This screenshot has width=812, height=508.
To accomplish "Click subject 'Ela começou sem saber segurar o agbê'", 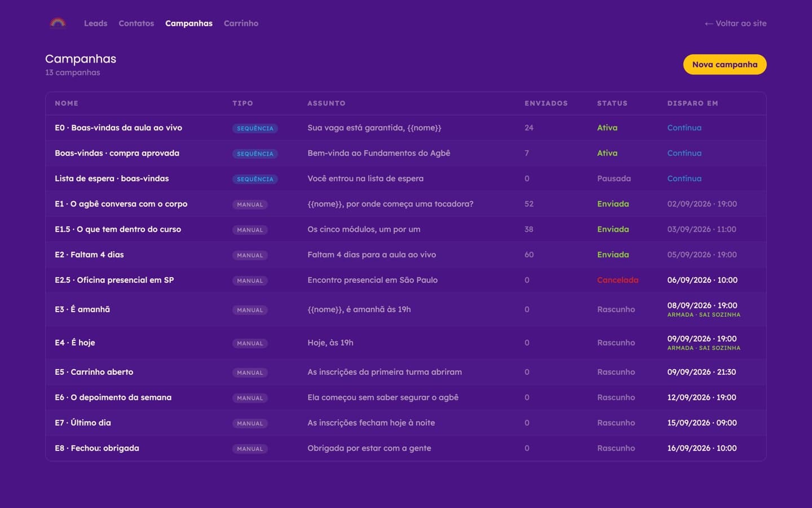I will [x=383, y=397].
